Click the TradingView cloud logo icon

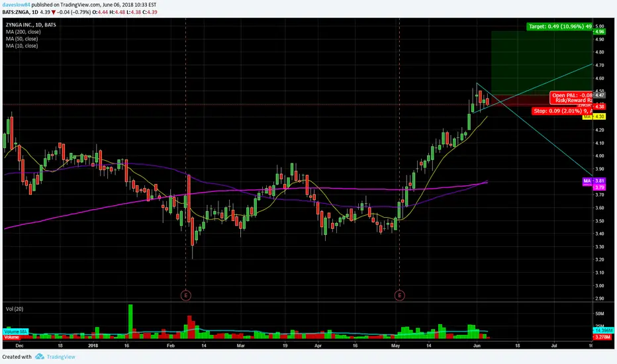[39, 357]
